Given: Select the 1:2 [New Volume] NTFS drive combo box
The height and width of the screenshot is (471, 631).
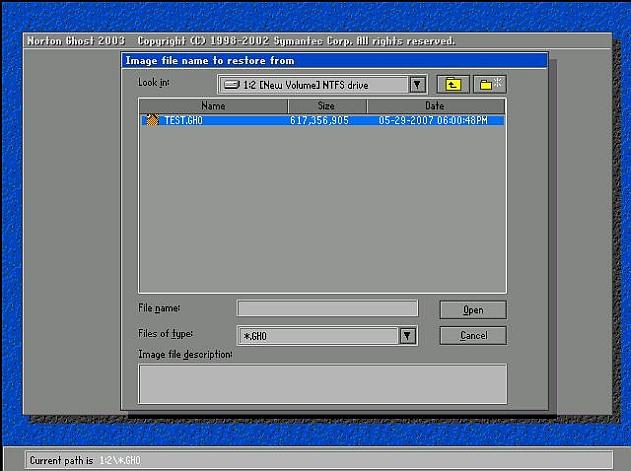Looking at the screenshot, I should tap(322, 85).
